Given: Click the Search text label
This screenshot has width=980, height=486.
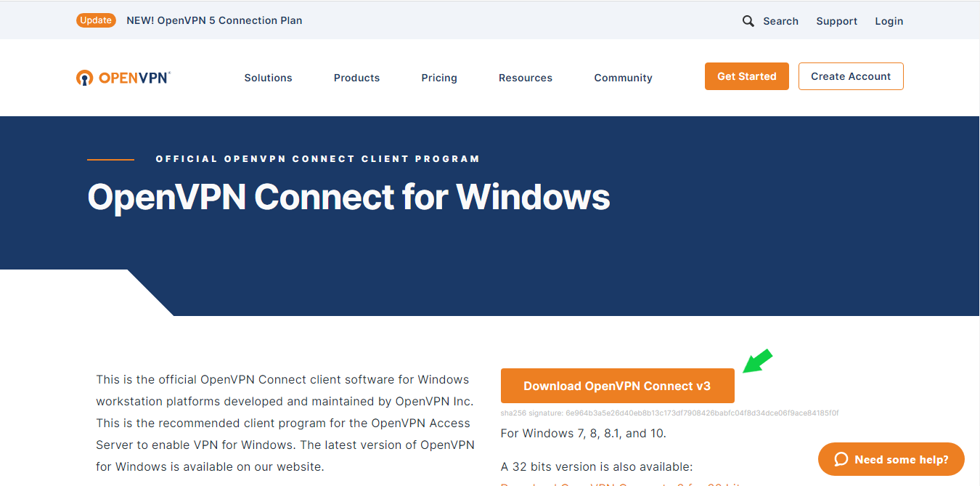Looking at the screenshot, I should [x=781, y=21].
